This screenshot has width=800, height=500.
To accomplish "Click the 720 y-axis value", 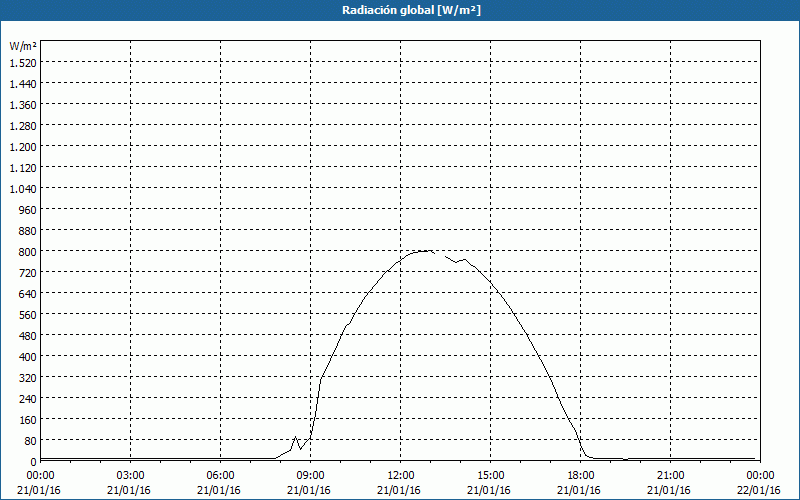I will click(x=28, y=272).
